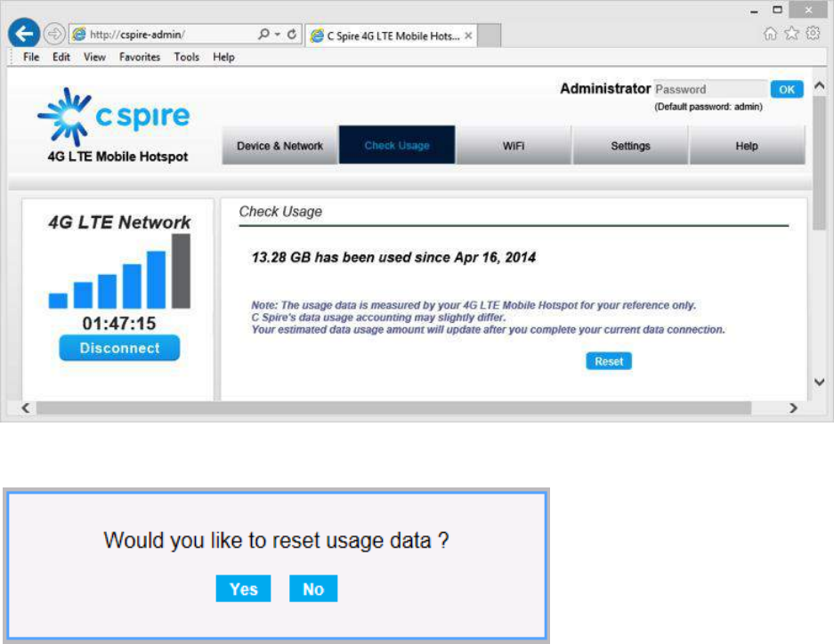Open the Device & Network tab
Screen dimensions: 834x644
(279, 146)
